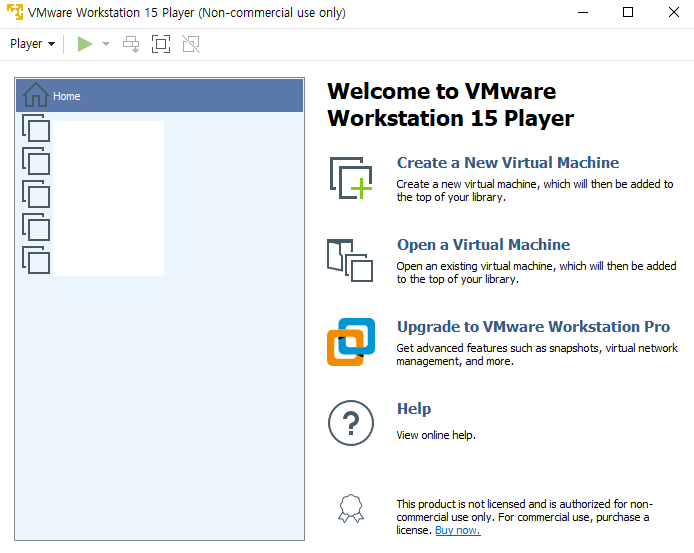The width and height of the screenshot is (694, 553).
Task: Click Send Ctrl+Alt+Del toolbar icon
Action: click(131, 44)
